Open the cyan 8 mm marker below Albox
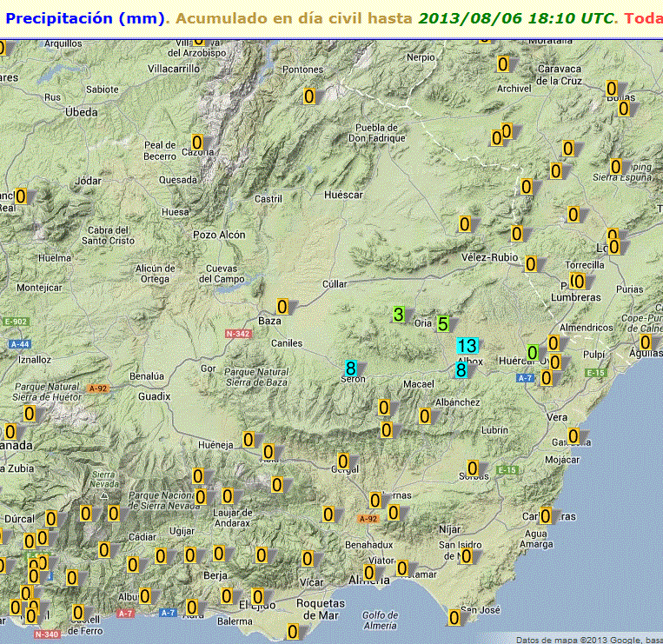663x644 pixels. point(461,370)
